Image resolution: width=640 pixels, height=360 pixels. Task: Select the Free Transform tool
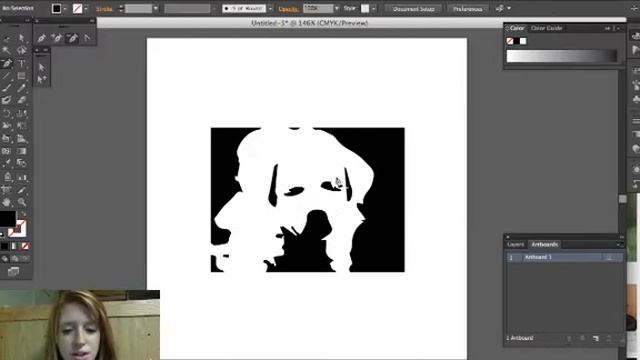click(x=22, y=125)
